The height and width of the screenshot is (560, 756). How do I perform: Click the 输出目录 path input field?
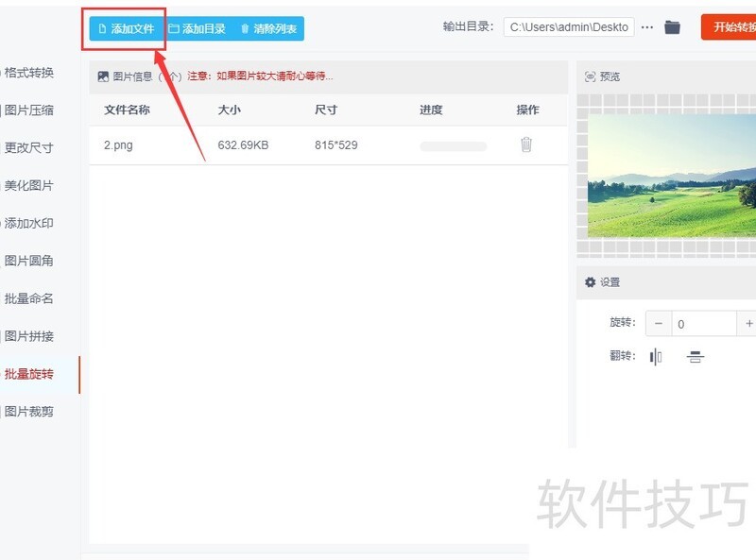(x=569, y=27)
